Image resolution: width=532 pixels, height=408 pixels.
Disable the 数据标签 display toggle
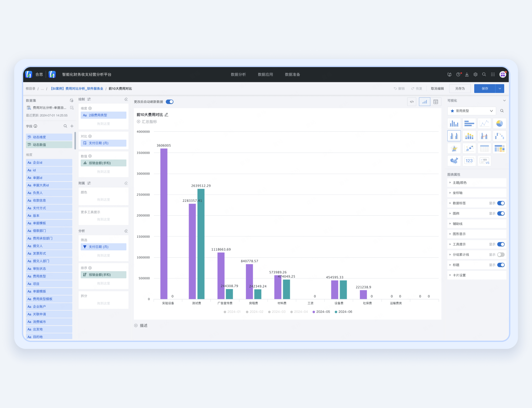coord(501,203)
